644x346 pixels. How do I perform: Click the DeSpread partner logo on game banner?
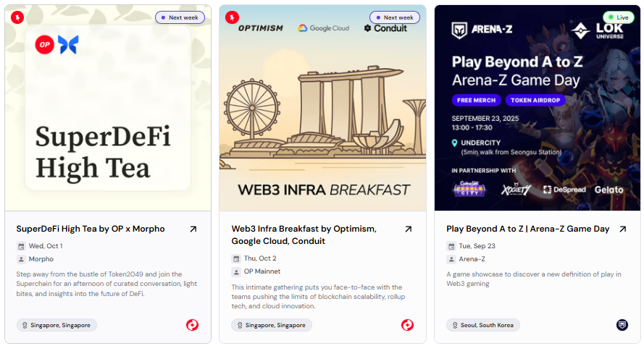(x=564, y=190)
